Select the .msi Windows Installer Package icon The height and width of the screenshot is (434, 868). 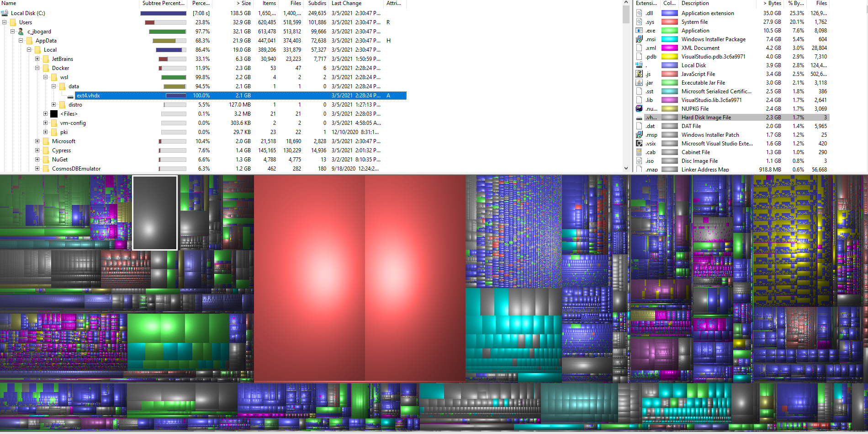[640, 39]
